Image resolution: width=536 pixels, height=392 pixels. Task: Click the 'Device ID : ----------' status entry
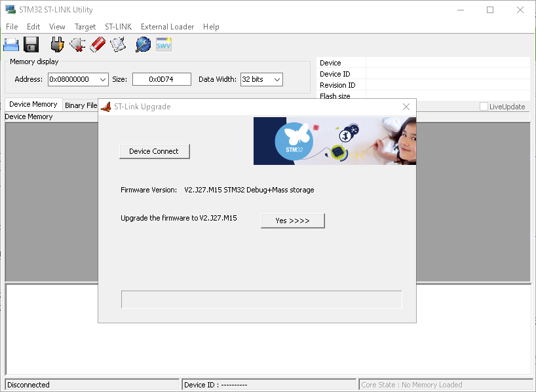coord(269,385)
